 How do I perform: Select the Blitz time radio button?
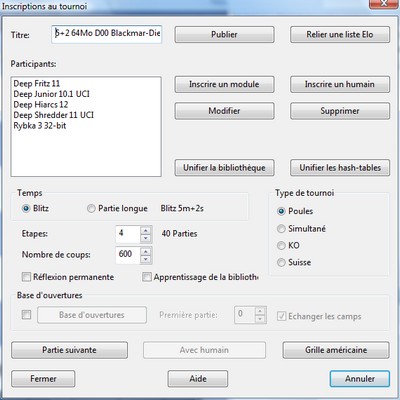pyautogui.click(x=26, y=209)
